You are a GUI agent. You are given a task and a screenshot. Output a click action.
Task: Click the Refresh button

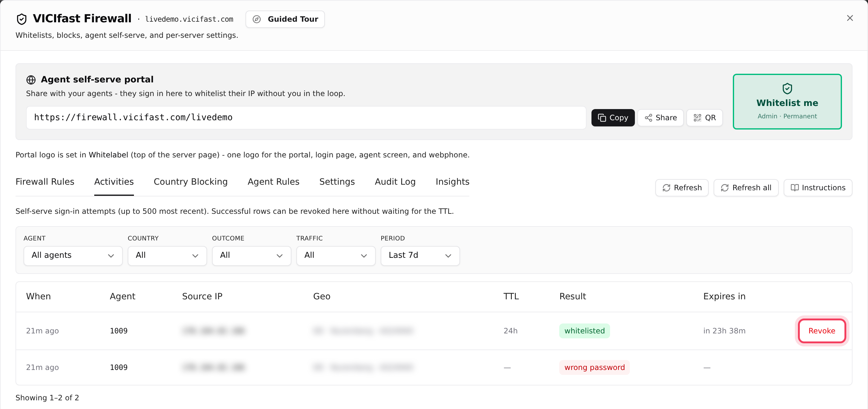click(682, 188)
